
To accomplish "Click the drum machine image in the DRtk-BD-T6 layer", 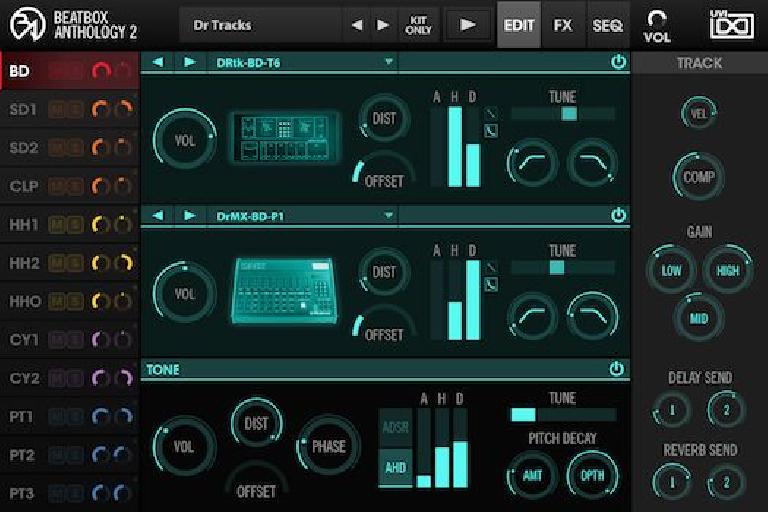I will 285,138.
